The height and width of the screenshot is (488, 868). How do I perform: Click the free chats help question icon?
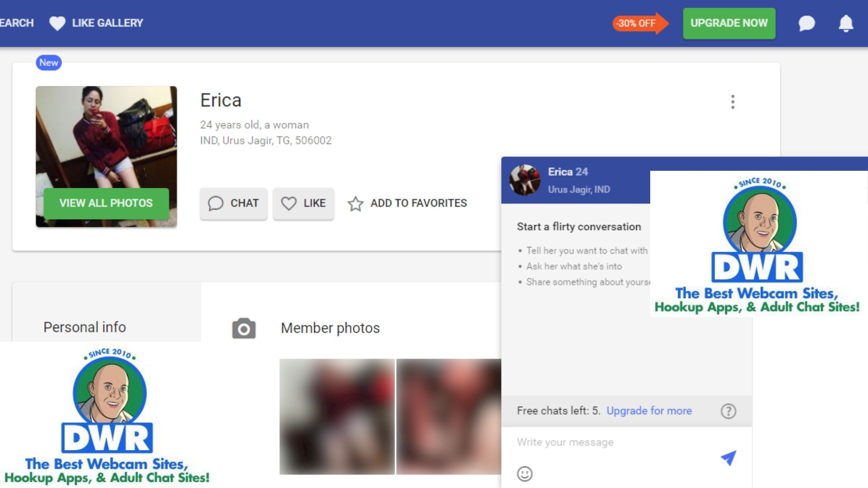point(728,411)
